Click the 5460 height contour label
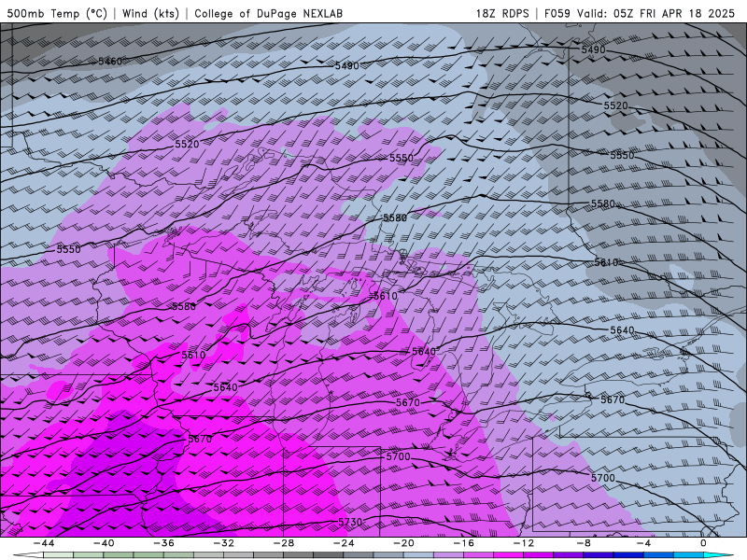Viewport: 747px width, 560px height. pyautogui.click(x=110, y=62)
